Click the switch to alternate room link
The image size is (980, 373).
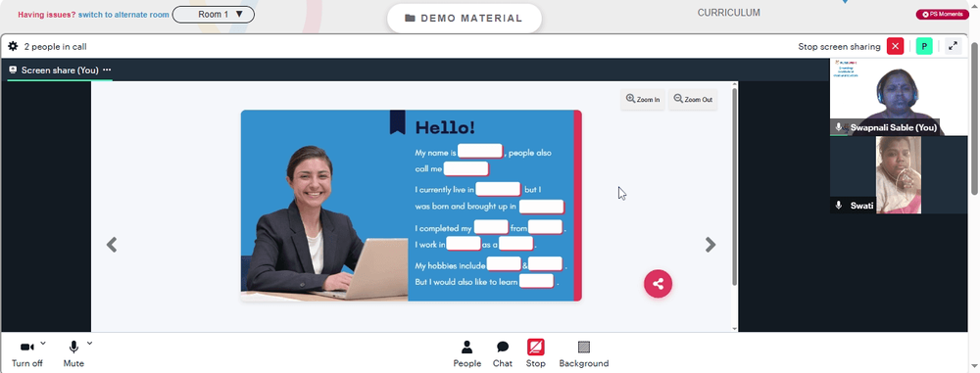123,15
